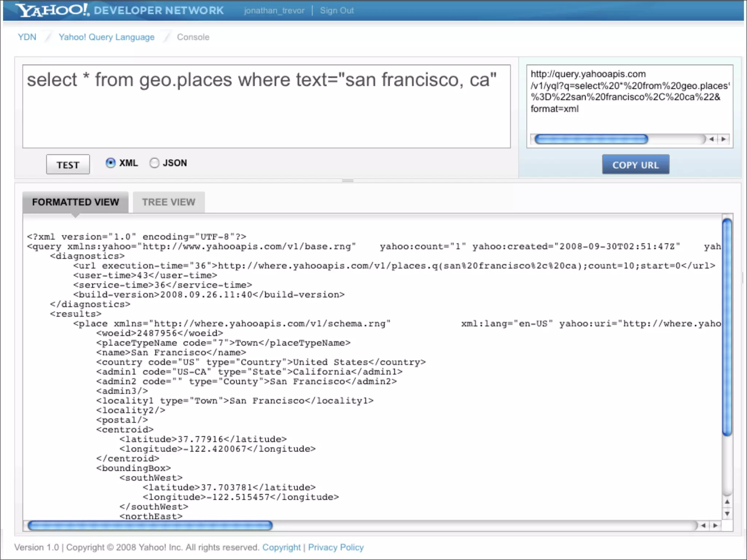
Task: Click the opening boundingBox tag line
Action: pyautogui.click(x=133, y=468)
